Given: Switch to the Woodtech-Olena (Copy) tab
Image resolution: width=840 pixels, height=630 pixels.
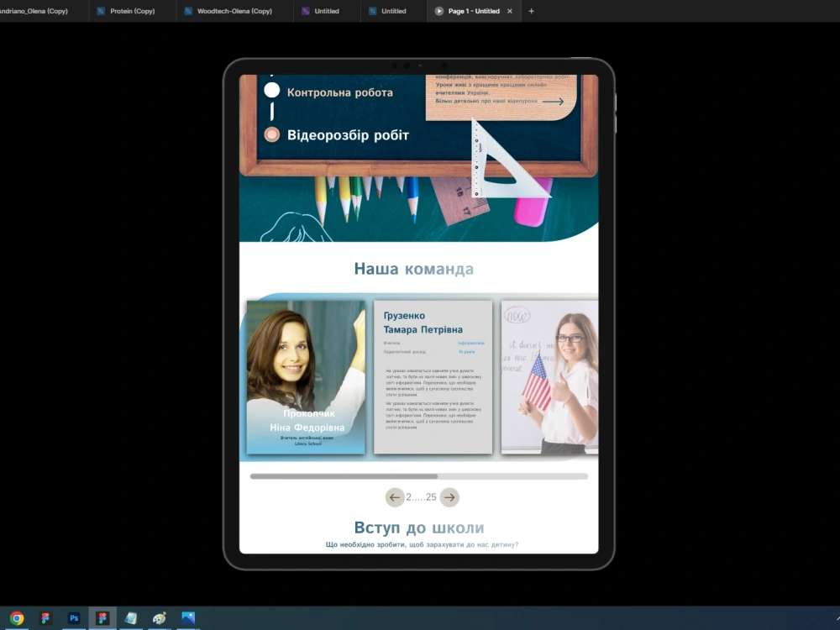Looking at the screenshot, I should pos(234,11).
